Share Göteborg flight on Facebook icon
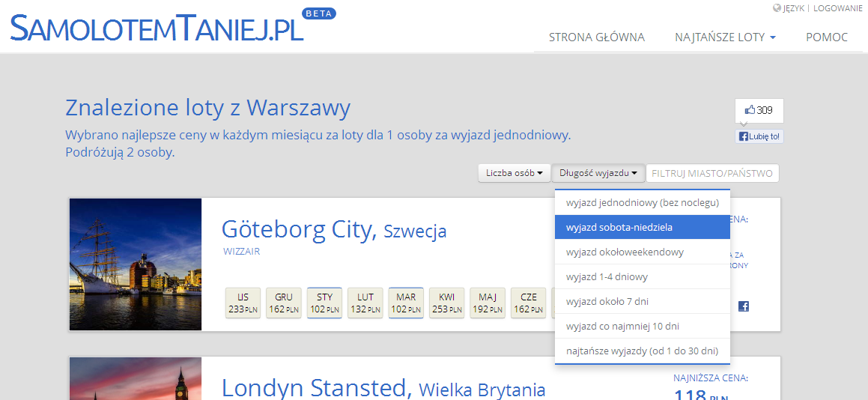 tap(744, 306)
